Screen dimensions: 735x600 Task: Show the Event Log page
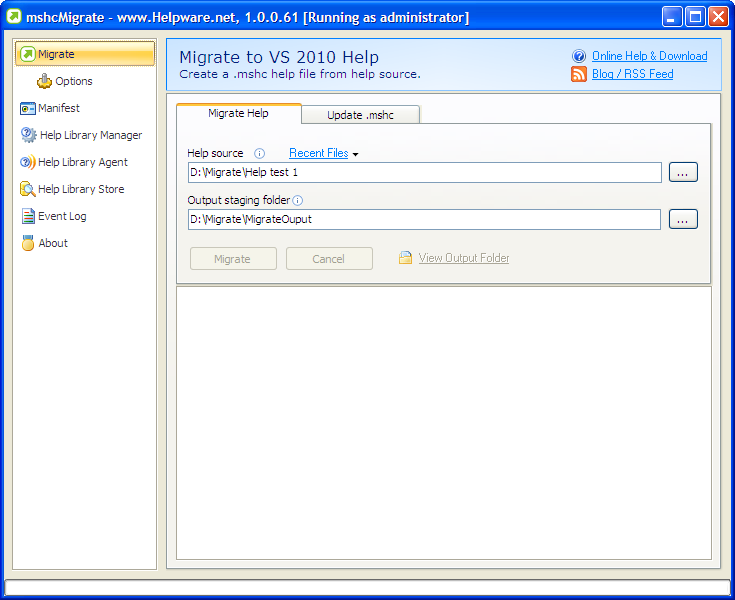(62, 216)
